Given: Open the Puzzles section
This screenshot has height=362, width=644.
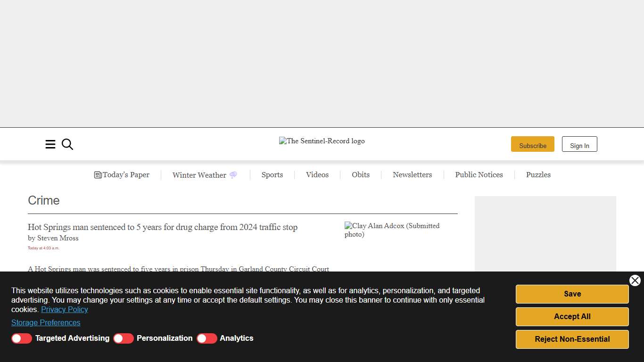Looking at the screenshot, I should click(538, 175).
